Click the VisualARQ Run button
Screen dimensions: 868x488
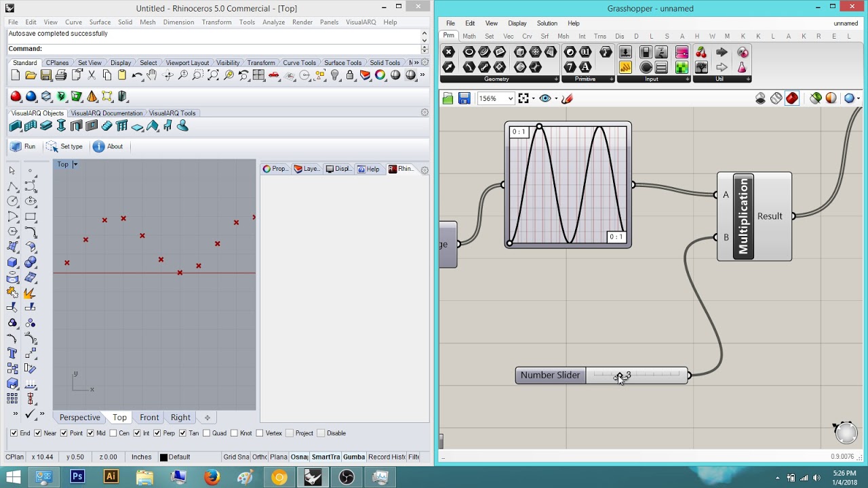[22, 146]
